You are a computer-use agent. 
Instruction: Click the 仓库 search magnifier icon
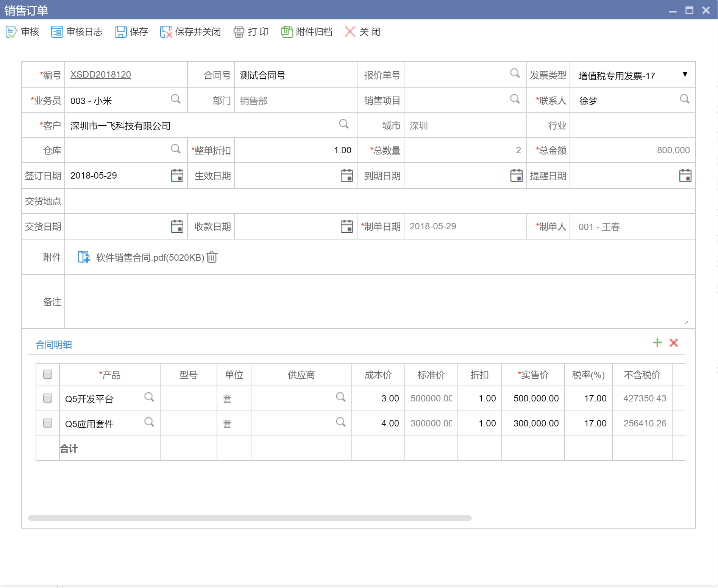(x=175, y=149)
